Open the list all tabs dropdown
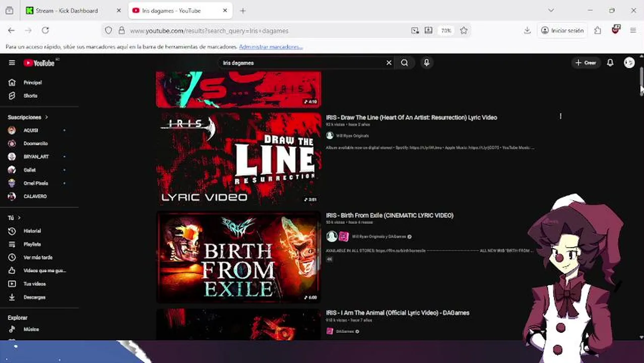The width and height of the screenshot is (644, 363). [x=551, y=10]
